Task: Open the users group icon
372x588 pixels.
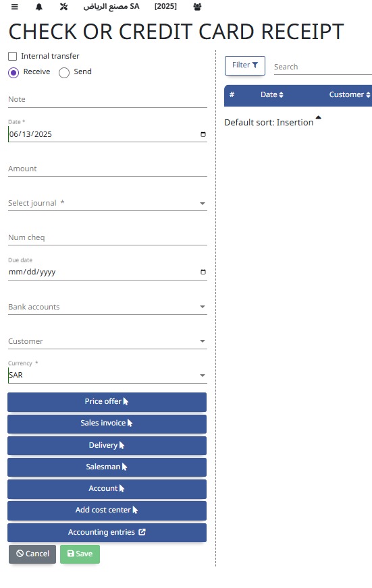Action: coord(197,7)
